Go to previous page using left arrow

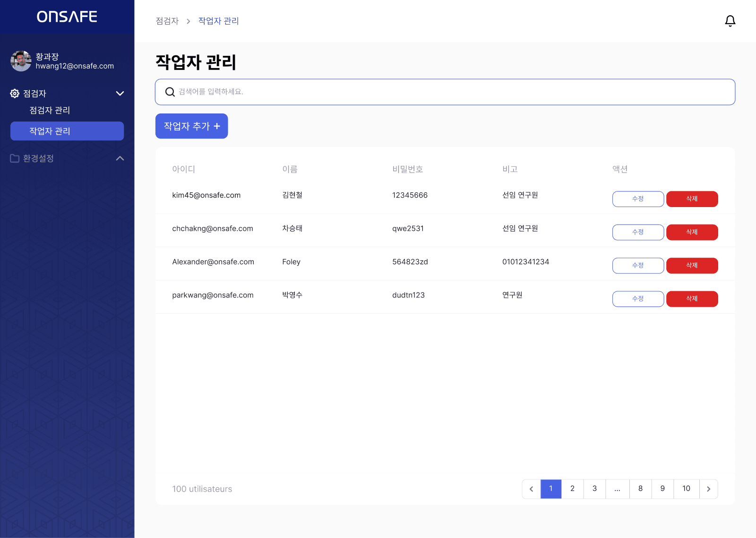531,489
